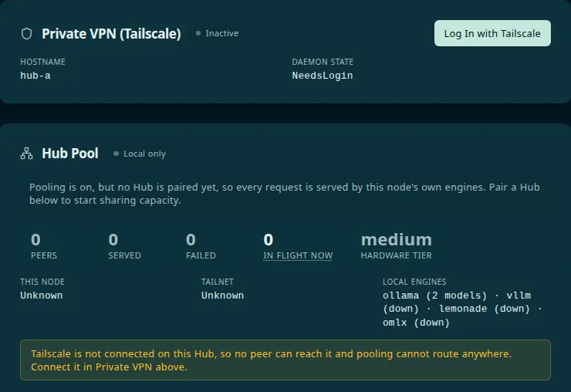571x392 pixels.
Task: Select the Unknown value under TAILNET
Action: [222, 296]
